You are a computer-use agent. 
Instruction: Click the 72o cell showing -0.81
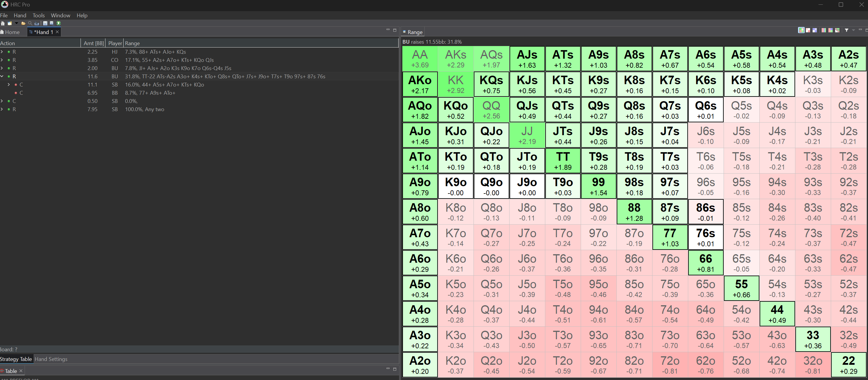click(x=669, y=365)
